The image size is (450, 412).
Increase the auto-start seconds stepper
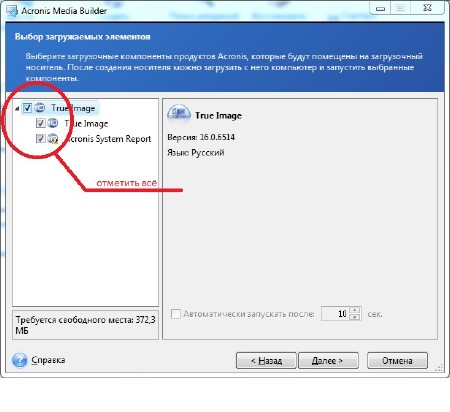point(355,310)
